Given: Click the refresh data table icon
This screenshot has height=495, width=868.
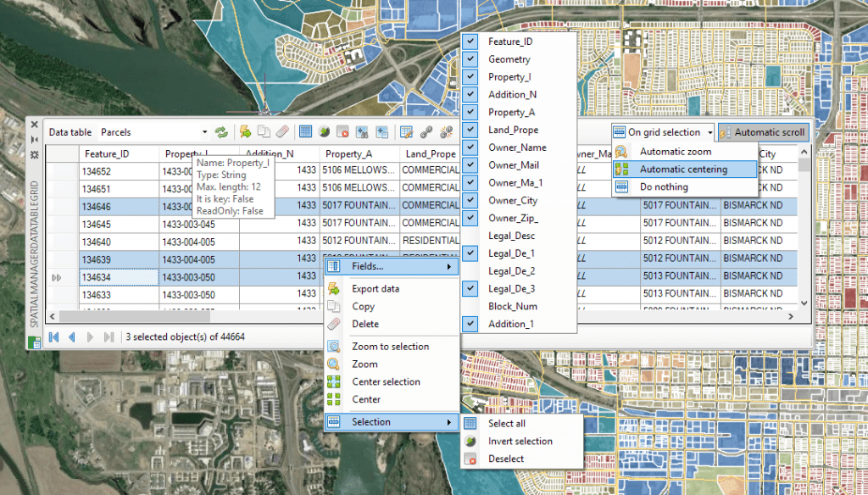Looking at the screenshot, I should tap(220, 131).
